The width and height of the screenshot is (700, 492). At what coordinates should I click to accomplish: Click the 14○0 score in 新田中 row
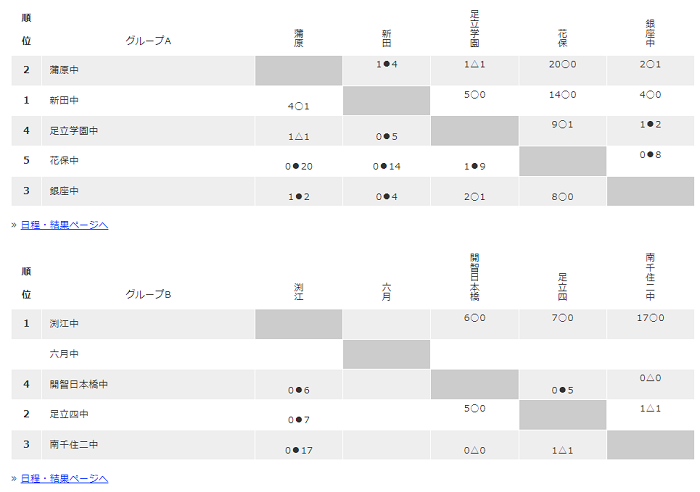pyautogui.click(x=562, y=95)
